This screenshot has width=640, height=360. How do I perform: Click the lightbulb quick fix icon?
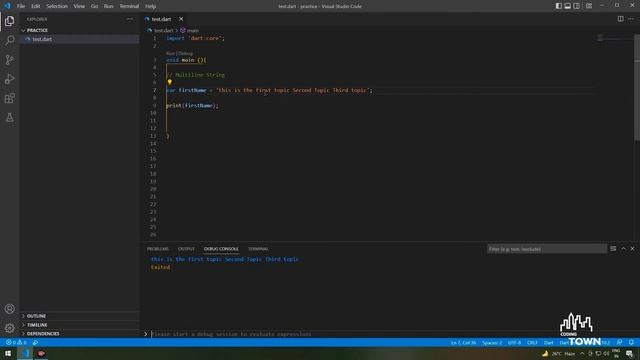[x=169, y=82]
